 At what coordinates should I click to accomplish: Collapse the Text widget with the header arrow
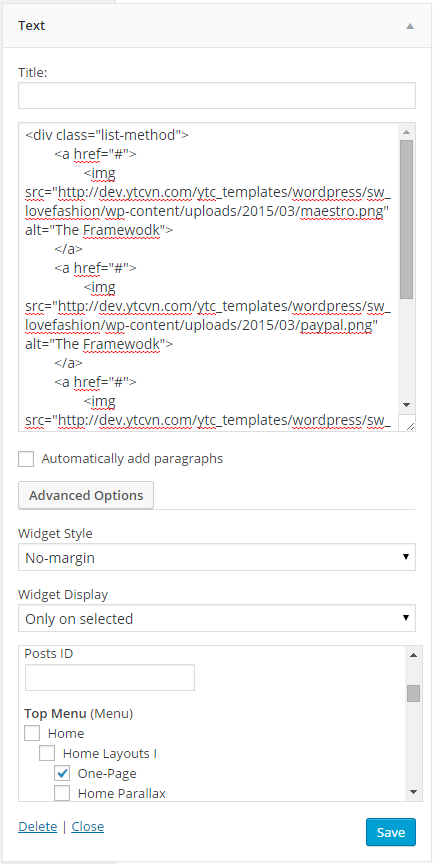pos(409,26)
